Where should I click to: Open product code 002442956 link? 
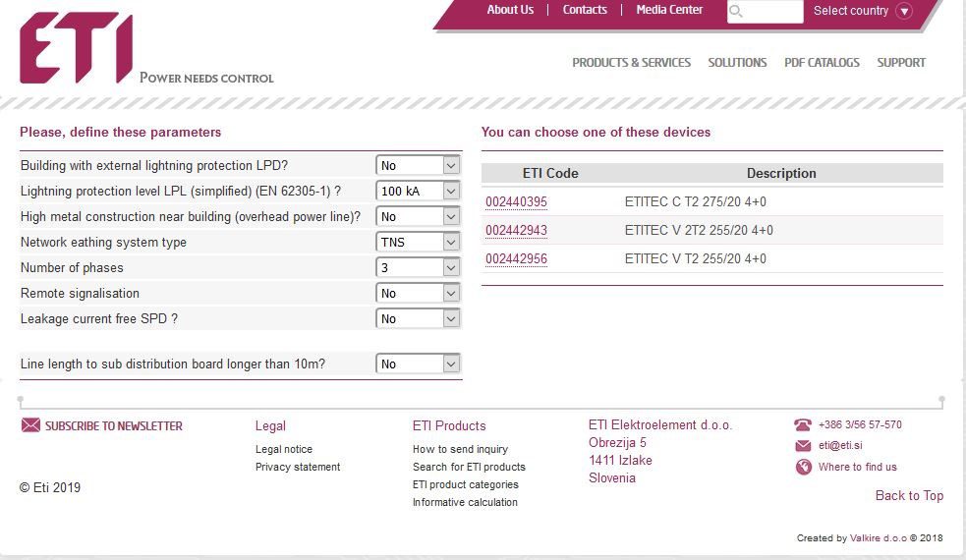tap(516, 259)
